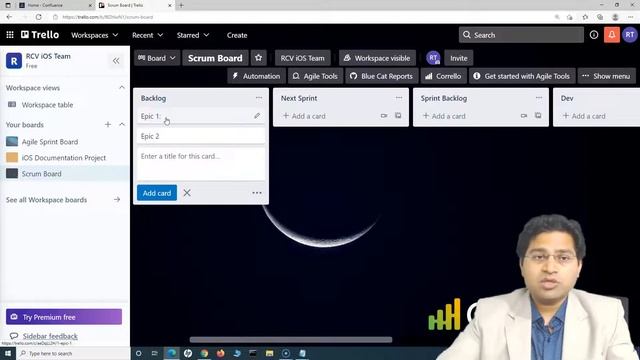The width and height of the screenshot is (640, 360).
Task: Open the Agile Tools power-up
Action: pyautogui.click(x=315, y=76)
